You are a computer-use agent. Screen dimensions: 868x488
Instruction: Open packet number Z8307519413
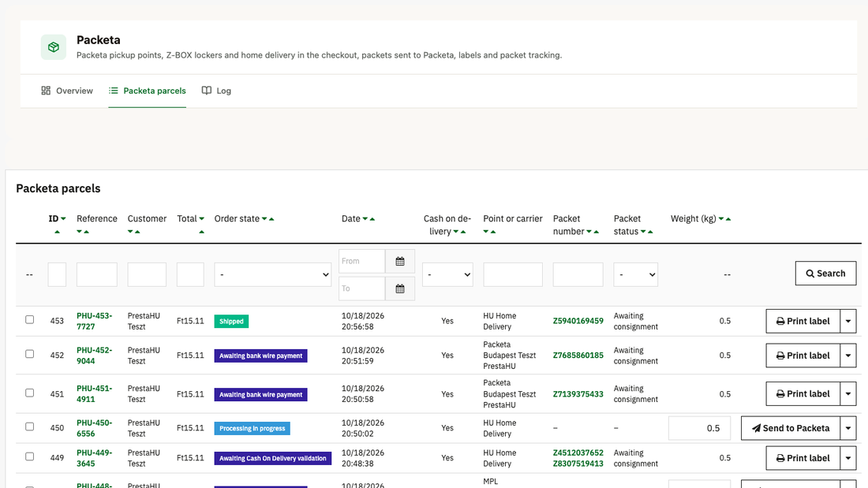578,464
